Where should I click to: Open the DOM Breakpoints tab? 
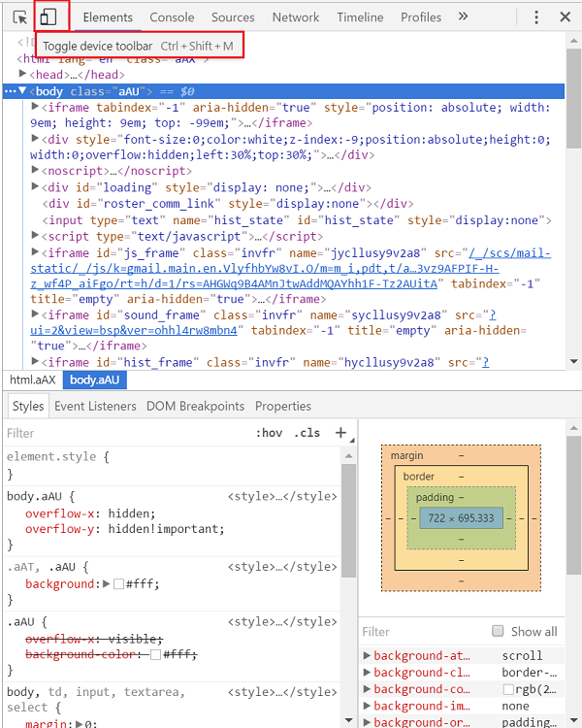click(x=195, y=407)
